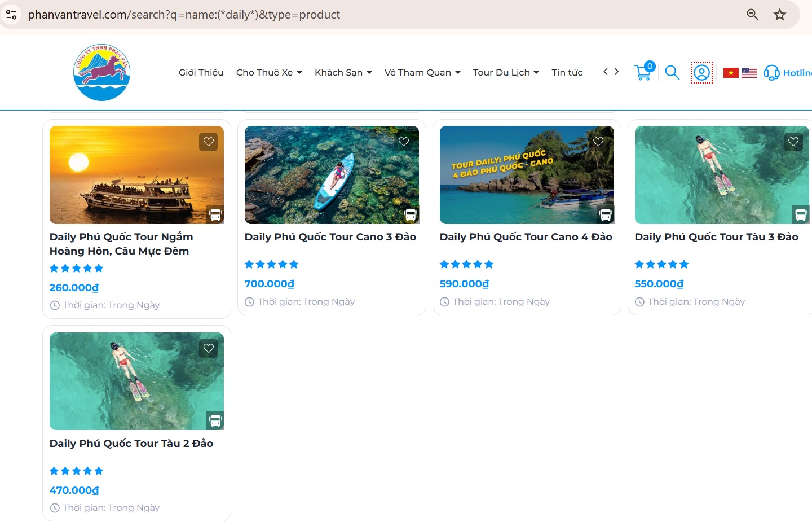The width and height of the screenshot is (812, 522).
Task: Open the Tin tức menu item
Action: [567, 72]
